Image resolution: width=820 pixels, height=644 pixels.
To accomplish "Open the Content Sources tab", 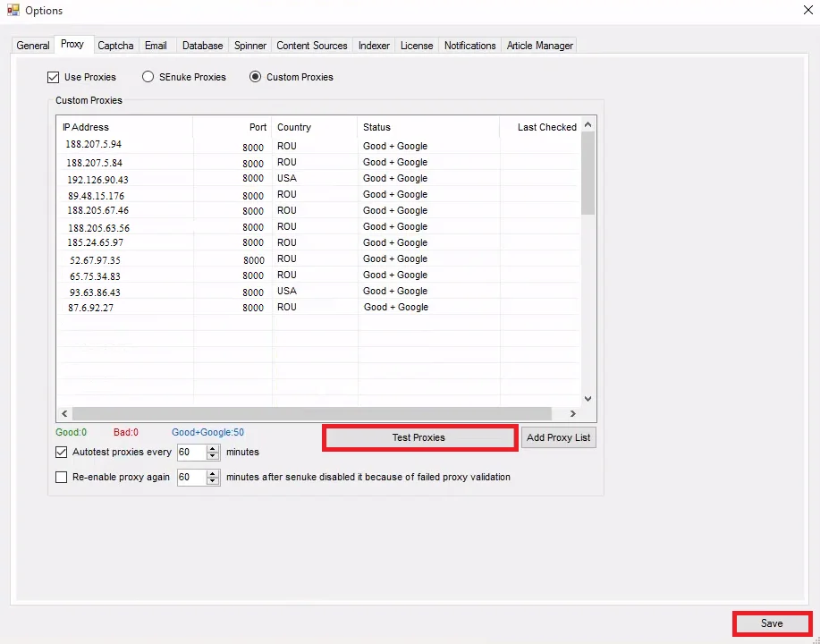I will 311,46.
